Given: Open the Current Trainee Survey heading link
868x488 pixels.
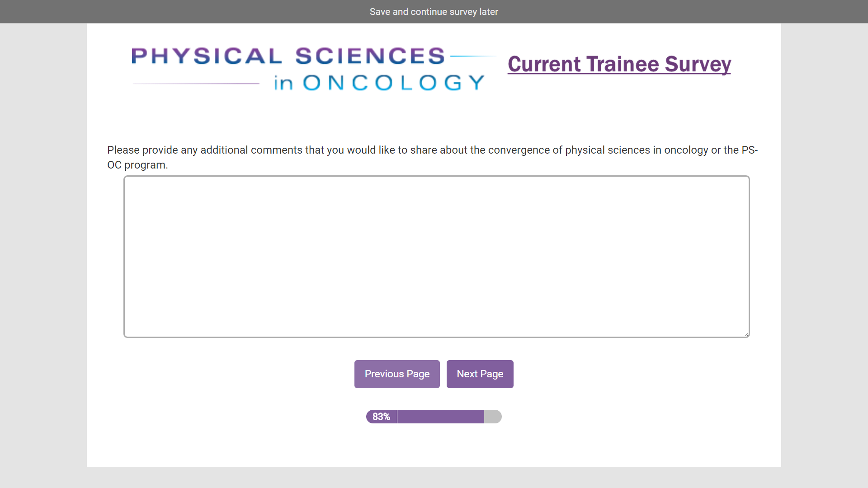Looking at the screenshot, I should click(619, 64).
